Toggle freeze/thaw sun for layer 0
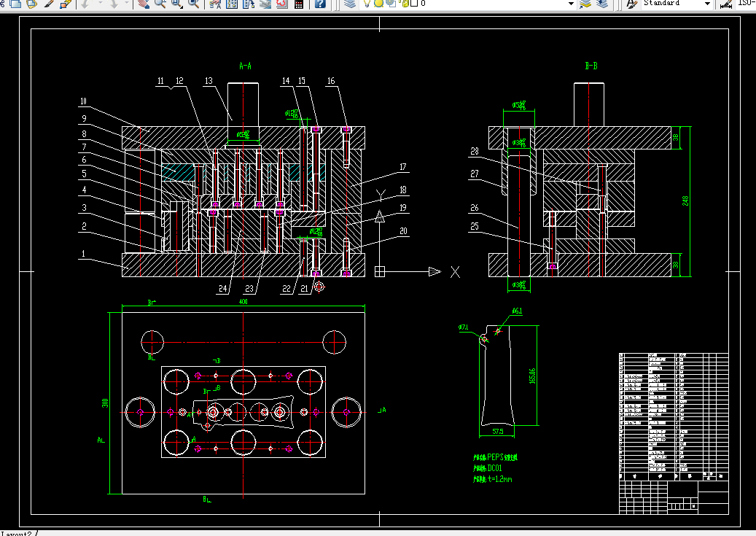 pyautogui.click(x=379, y=4)
